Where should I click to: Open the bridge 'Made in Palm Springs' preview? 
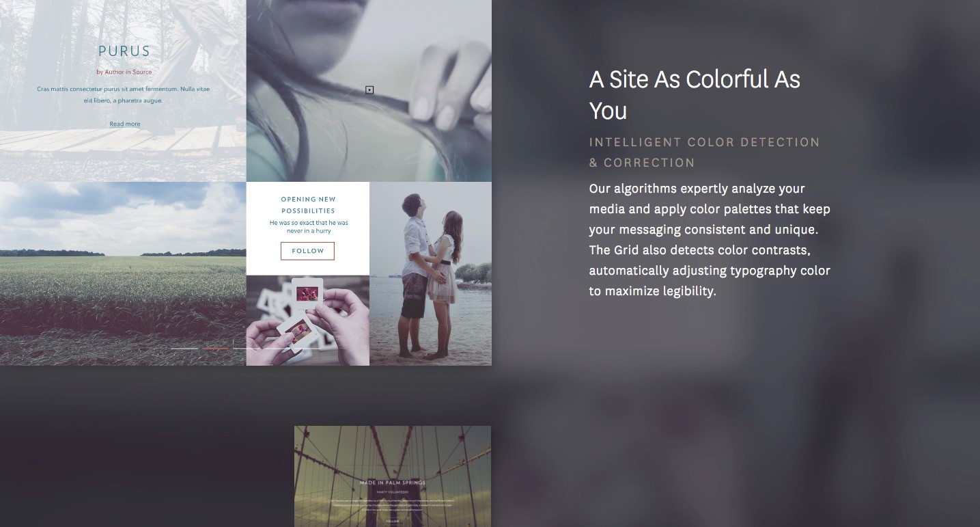393,476
